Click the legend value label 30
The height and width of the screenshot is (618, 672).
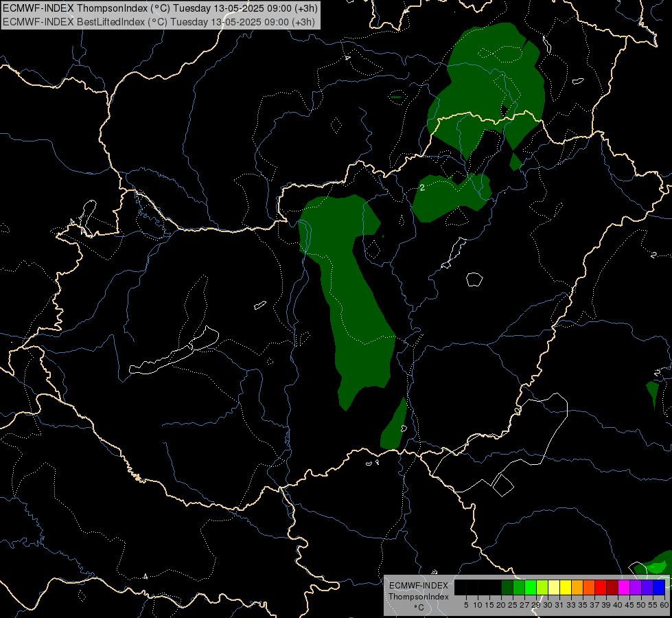(x=548, y=605)
